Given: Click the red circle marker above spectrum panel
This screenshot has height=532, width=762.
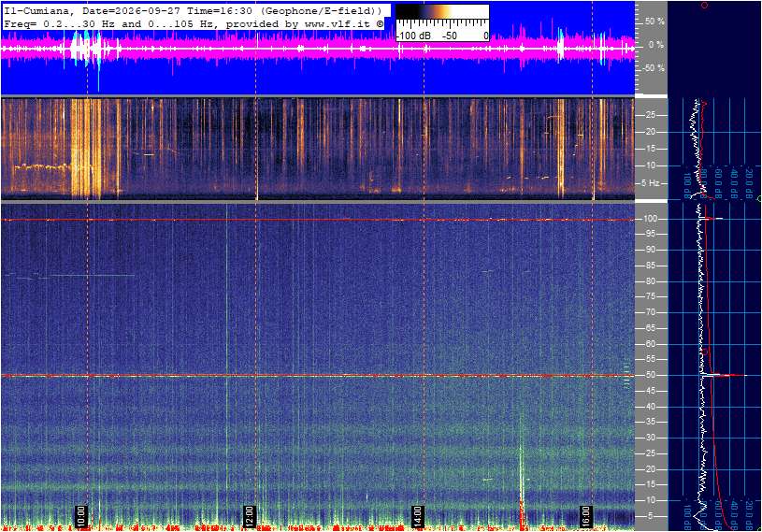Looking at the screenshot, I should click(705, 5).
